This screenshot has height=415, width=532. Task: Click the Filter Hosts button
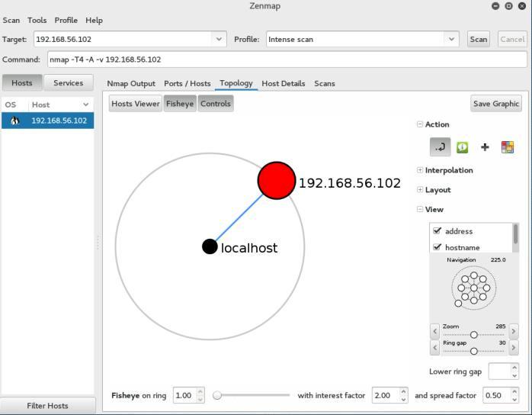point(47,406)
